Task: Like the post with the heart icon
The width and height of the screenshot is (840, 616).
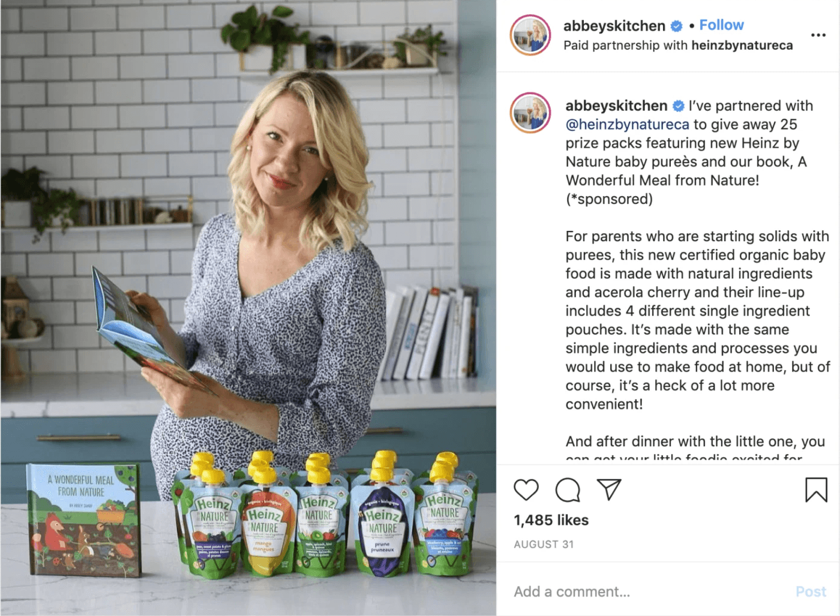Action: (x=526, y=490)
